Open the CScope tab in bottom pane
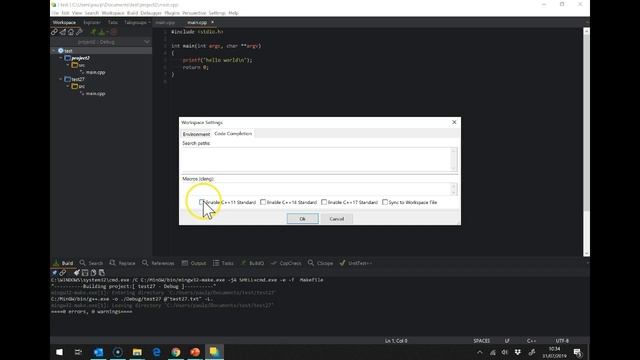 (320, 263)
